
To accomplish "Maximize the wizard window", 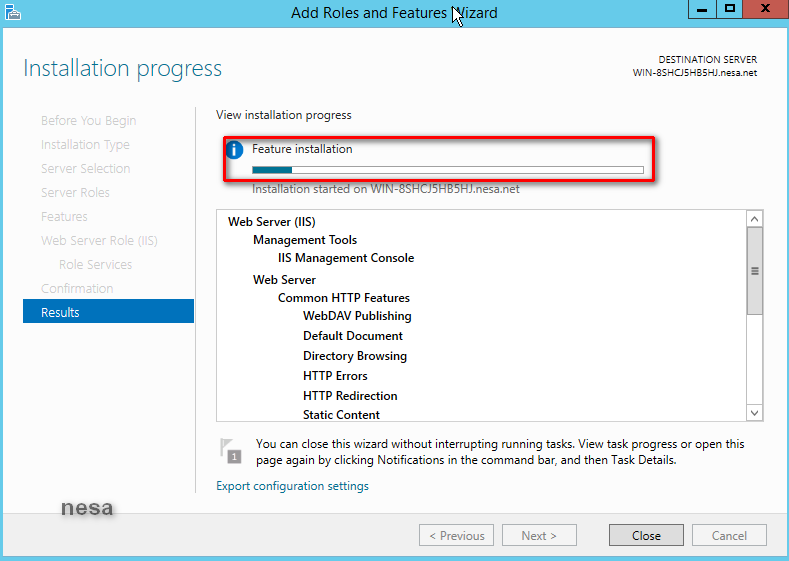I will [x=730, y=9].
